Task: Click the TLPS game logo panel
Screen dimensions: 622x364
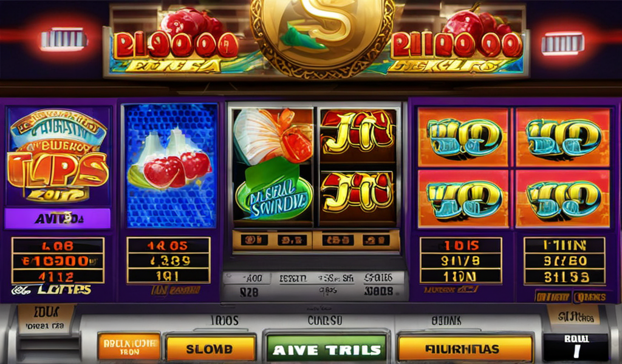Action: tap(58, 155)
